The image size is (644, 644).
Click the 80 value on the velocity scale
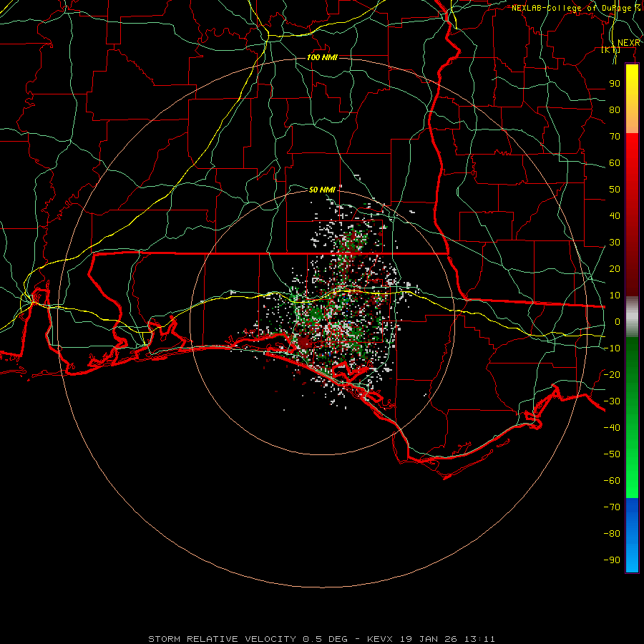coord(615,110)
